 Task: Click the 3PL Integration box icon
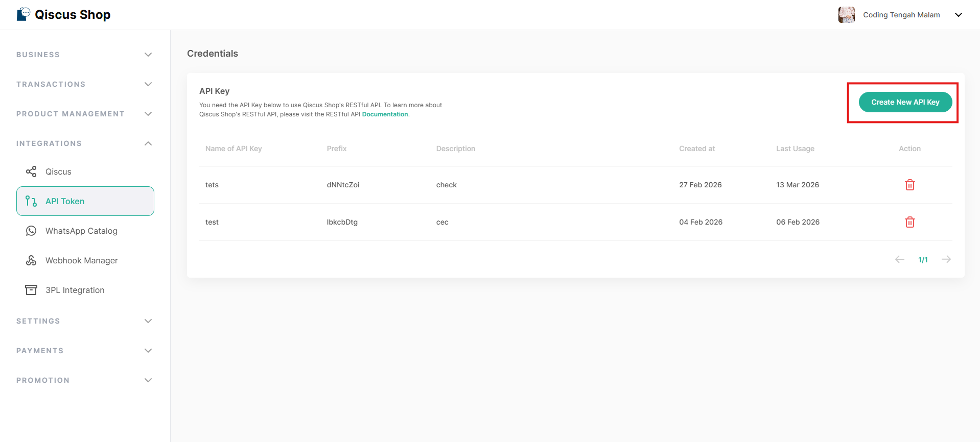(x=31, y=290)
